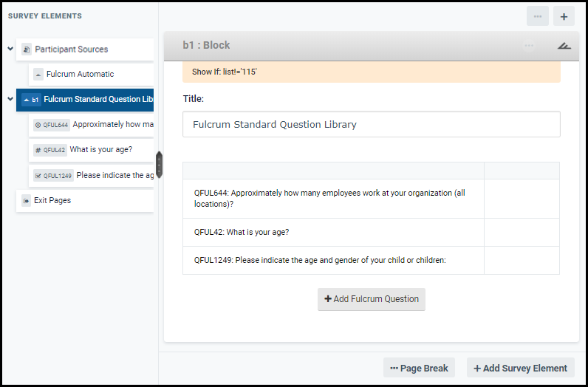Click the Participant Sources icon
The width and height of the screenshot is (588, 387).
tap(27, 49)
